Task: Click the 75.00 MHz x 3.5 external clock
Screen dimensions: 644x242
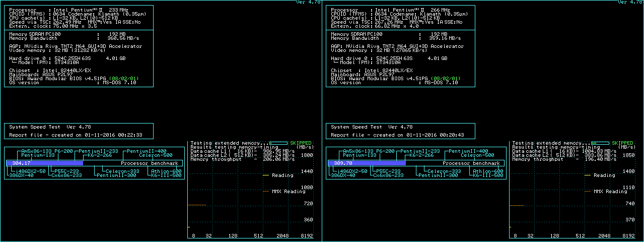Action: tap(74, 26)
